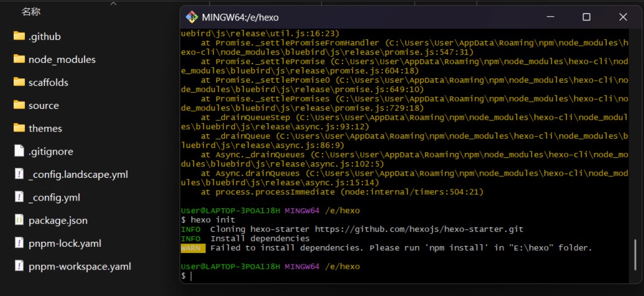644x296 pixels.
Task: Click the pnpm-lock.yaml file icon
Action: [19, 242]
